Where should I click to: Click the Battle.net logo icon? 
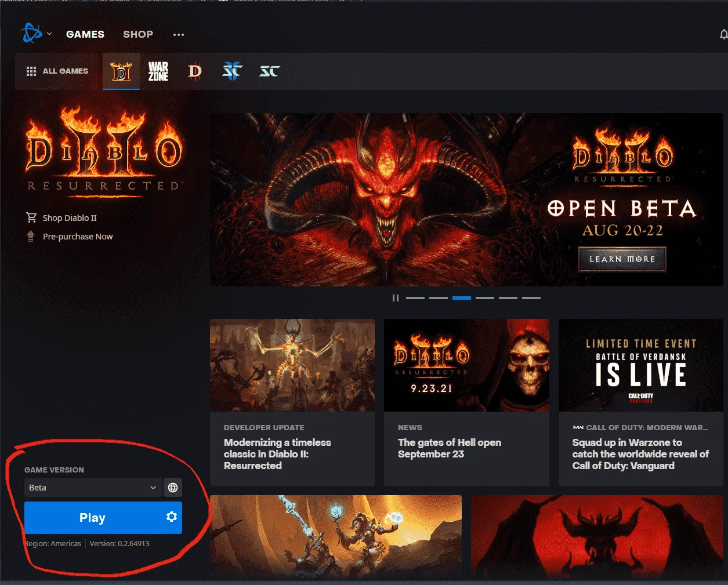(x=31, y=33)
